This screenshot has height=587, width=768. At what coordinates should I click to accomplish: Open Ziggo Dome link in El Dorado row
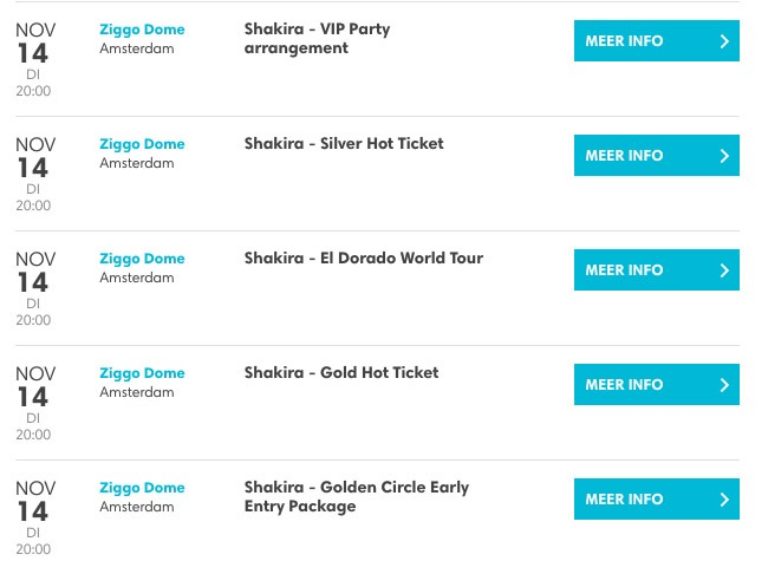142,259
